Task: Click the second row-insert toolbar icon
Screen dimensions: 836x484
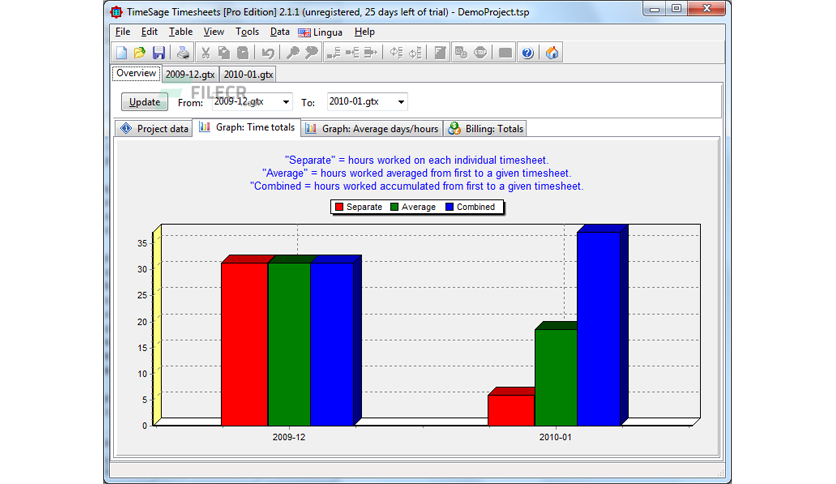Action: tap(352, 52)
